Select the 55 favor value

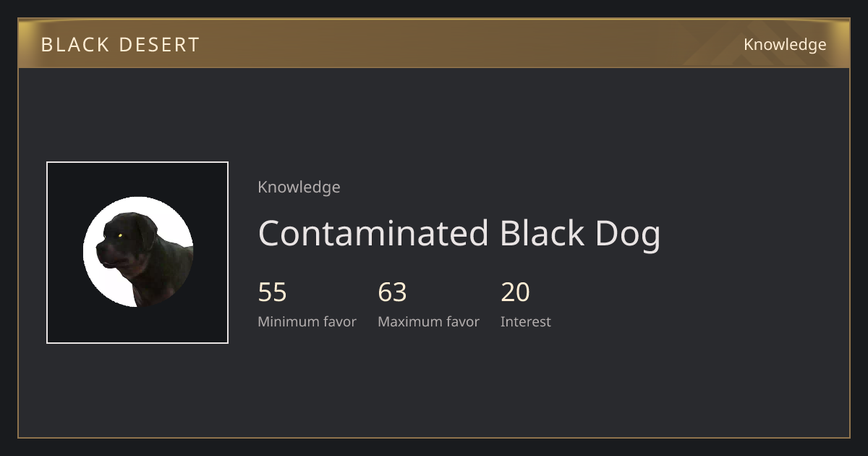pyautogui.click(x=272, y=292)
